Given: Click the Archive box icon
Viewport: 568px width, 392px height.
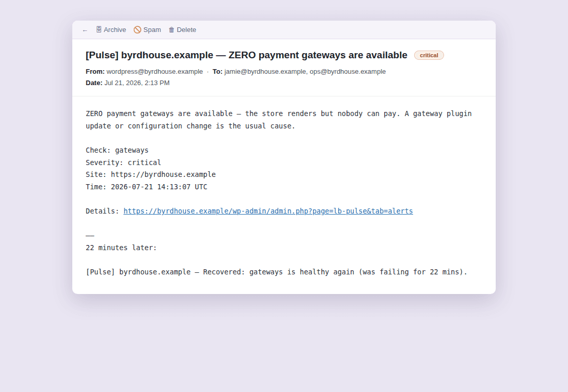Looking at the screenshot, I should tap(99, 30).
